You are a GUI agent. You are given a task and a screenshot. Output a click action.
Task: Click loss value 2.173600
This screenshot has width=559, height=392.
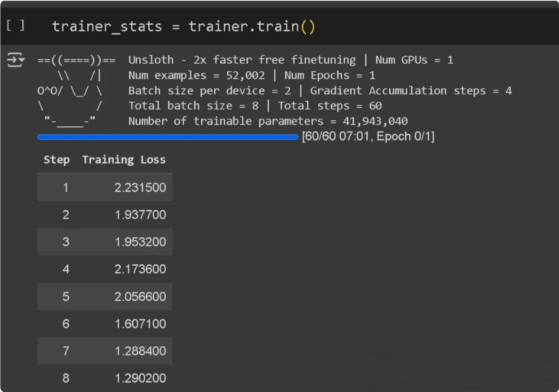click(140, 269)
